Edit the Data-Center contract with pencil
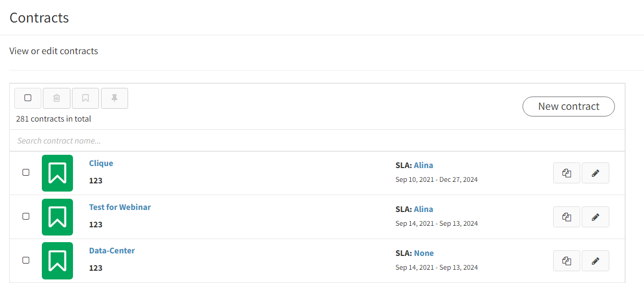The height and width of the screenshot is (283, 644). click(x=596, y=261)
